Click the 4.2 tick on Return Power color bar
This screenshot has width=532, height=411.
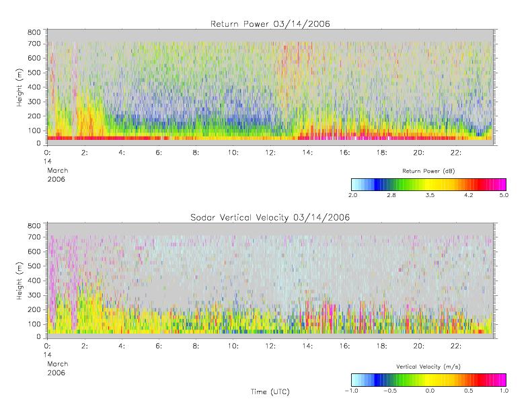click(x=469, y=195)
